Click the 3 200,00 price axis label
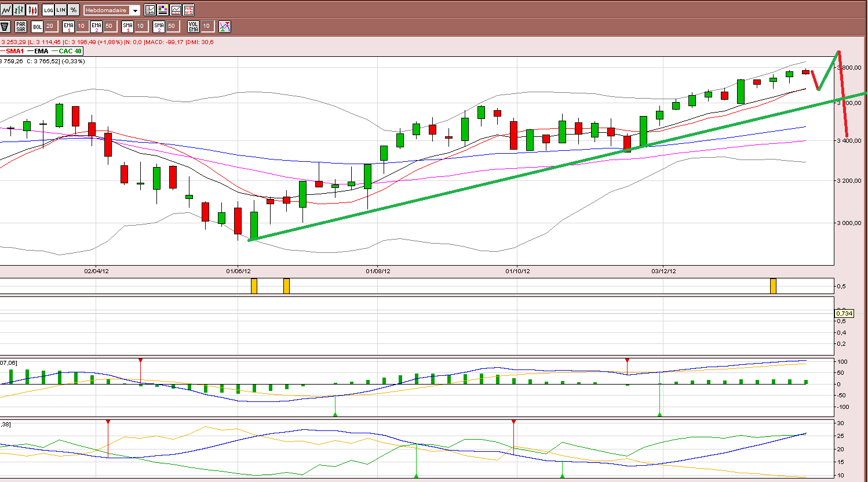This screenshot has height=482, width=868. tap(849, 181)
